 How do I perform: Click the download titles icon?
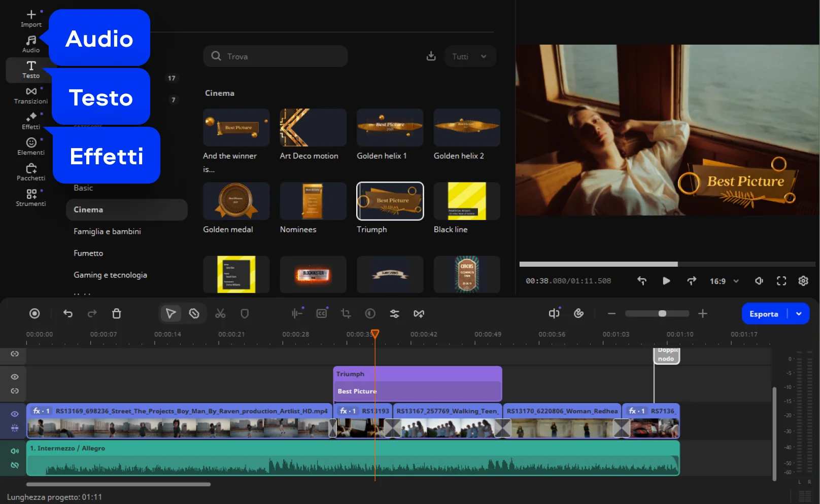pyautogui.click(x=431, y=56)
